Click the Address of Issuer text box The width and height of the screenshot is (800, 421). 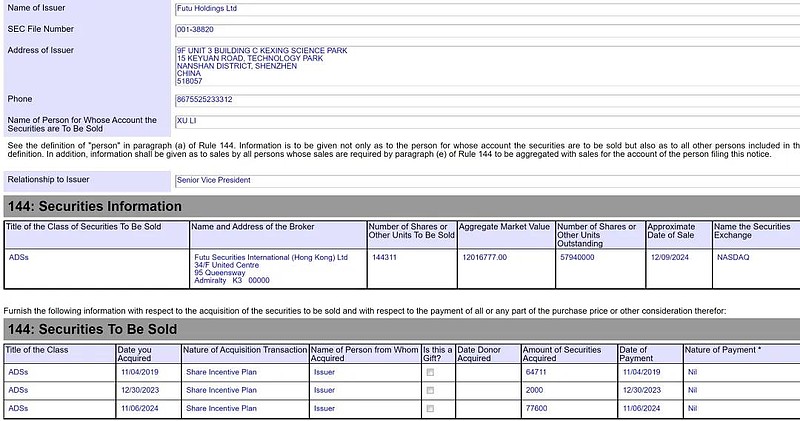pos(487,66)
